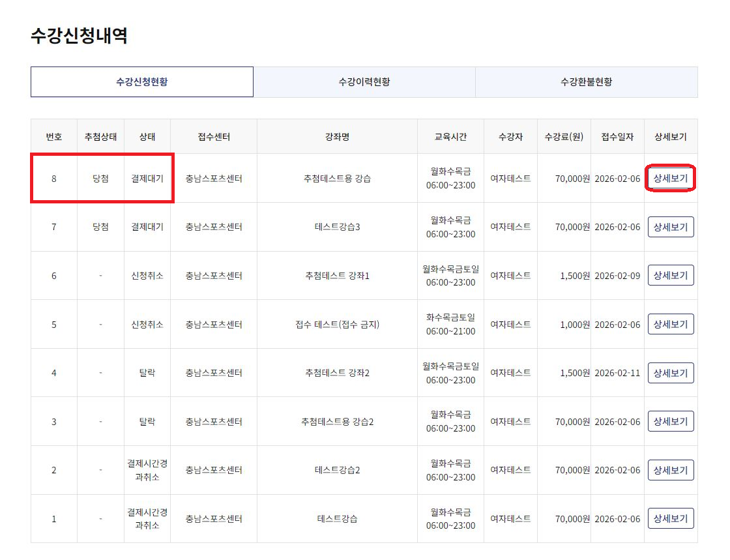View details of 추첨테스트 강좌1
730x560 pixels.
pos(671,275)
